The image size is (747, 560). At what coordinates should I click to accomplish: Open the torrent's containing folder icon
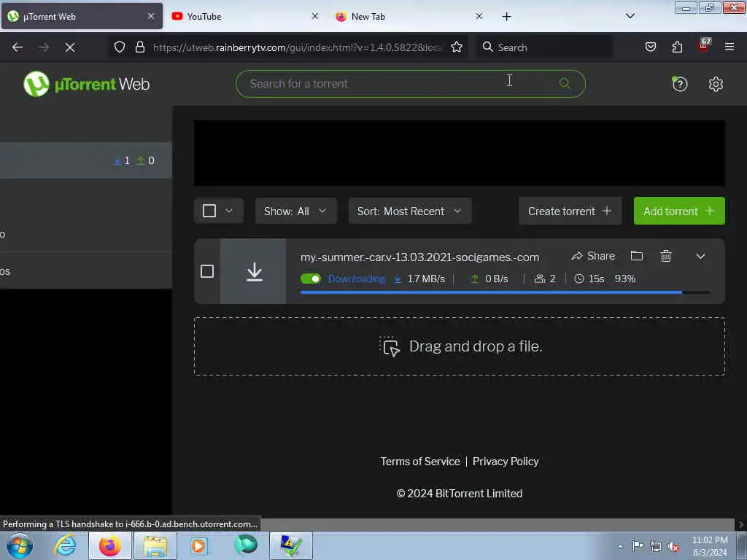point(636,256)
